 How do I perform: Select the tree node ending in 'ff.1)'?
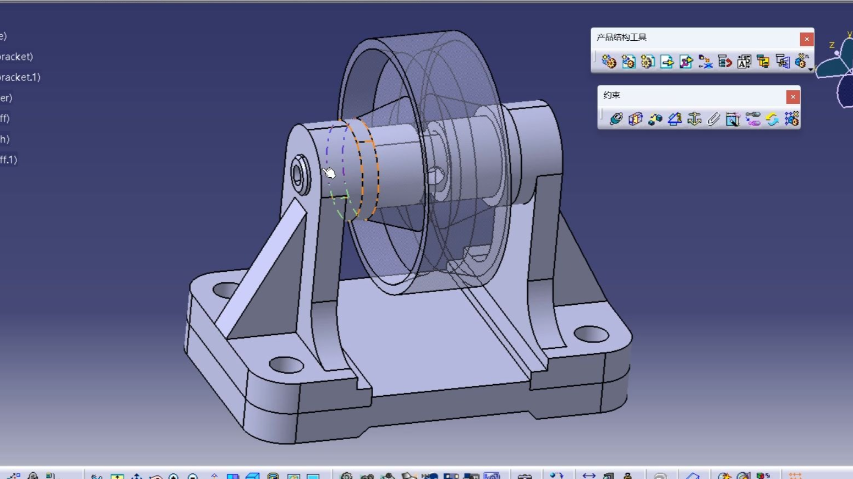pyautogui.click(x=9, y=160)
